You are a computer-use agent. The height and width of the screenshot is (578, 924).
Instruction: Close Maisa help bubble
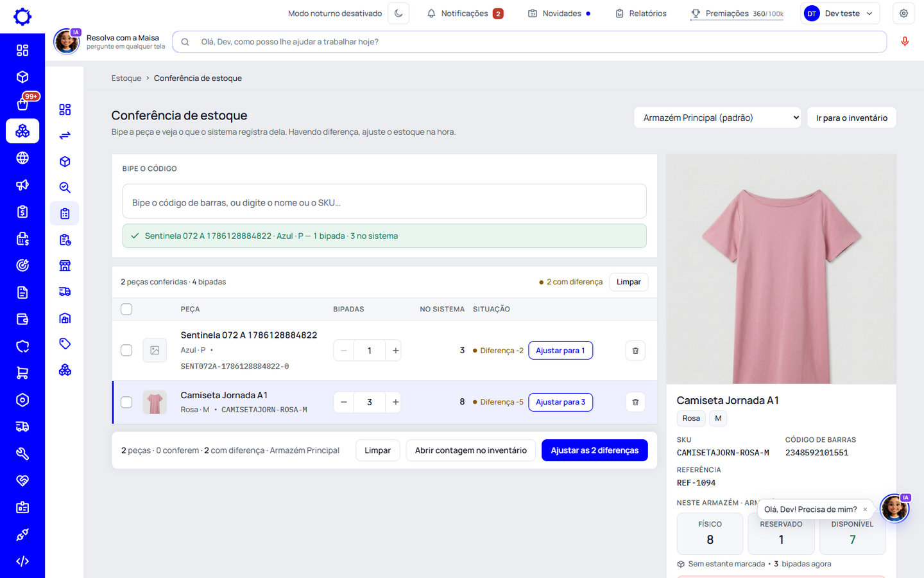tap(865, 509)
